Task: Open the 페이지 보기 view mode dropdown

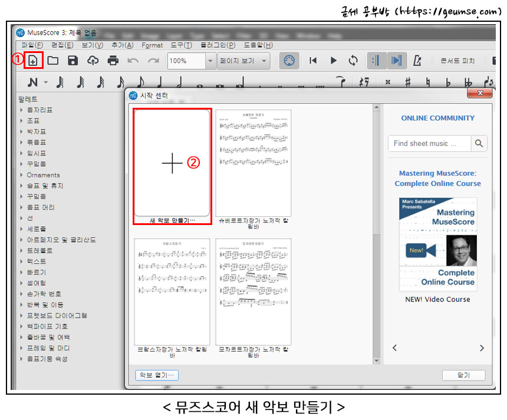Action: (x=243, y=61)
